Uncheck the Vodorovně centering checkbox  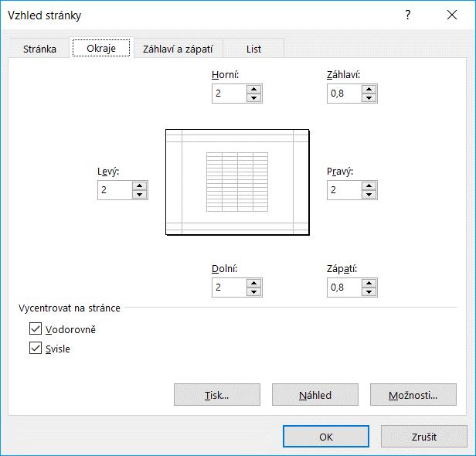click(36, 328)
